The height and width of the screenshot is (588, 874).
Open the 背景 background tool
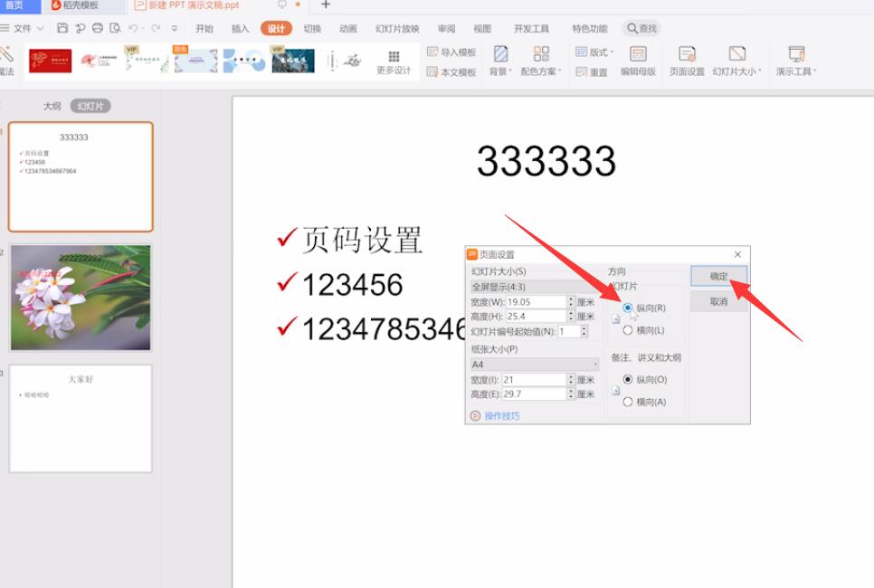pos(500,61)
